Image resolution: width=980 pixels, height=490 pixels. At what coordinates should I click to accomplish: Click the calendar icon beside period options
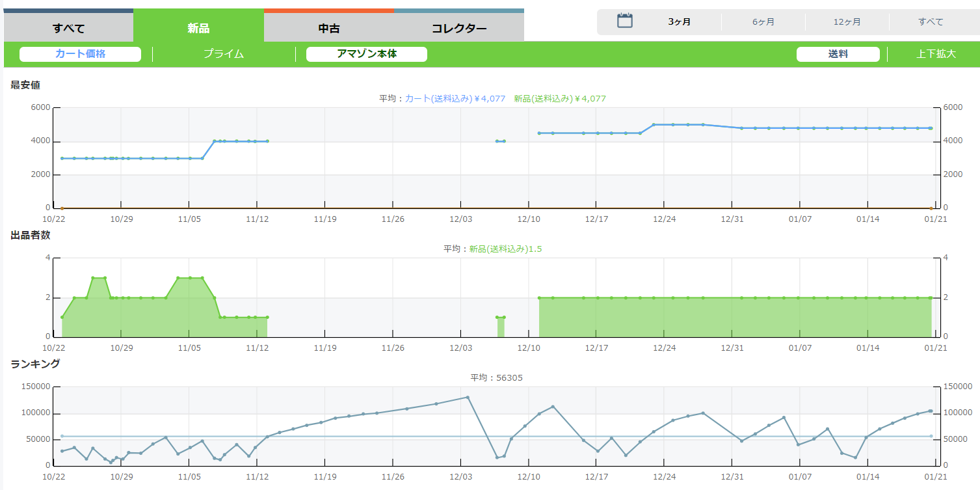coord(624,21)
